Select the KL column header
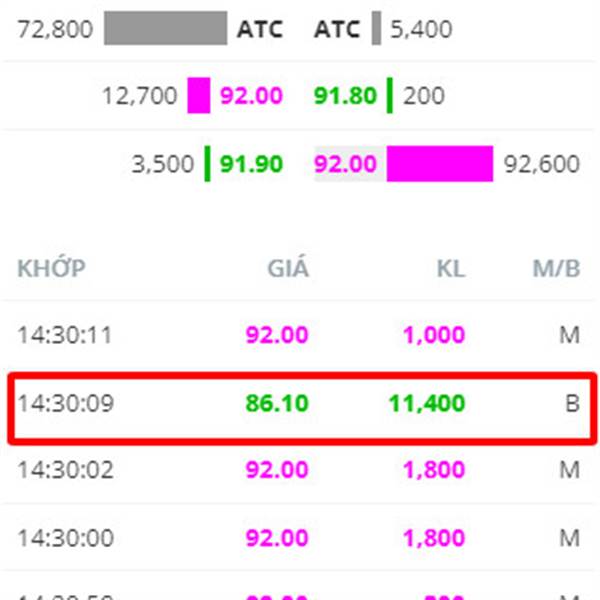This screenshot has width=600, height=600. tap(451, 269)
